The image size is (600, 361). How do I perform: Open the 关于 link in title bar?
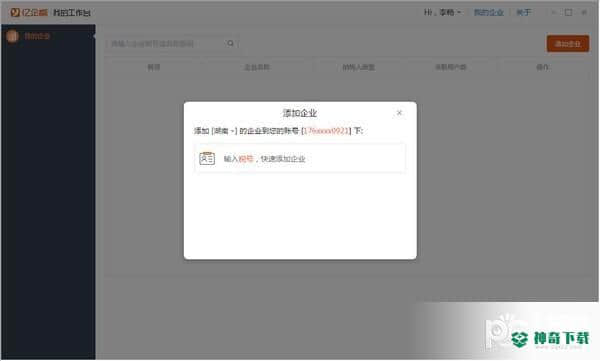(x=523, y=13)
